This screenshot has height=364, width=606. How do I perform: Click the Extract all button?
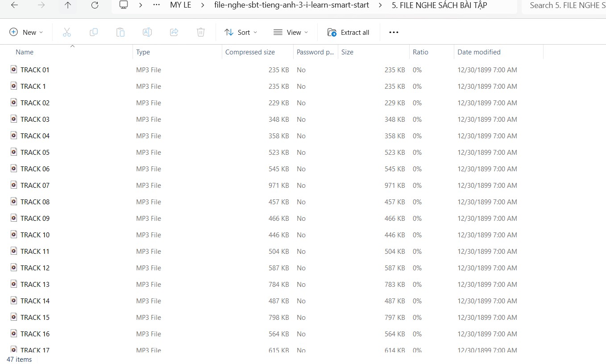click(x=349, y=32)
